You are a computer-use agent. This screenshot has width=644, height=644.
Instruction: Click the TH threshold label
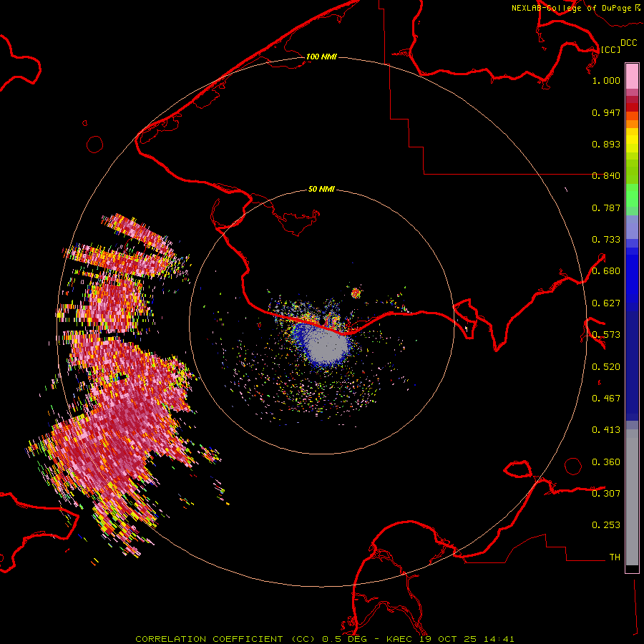[x=615, y=557]
